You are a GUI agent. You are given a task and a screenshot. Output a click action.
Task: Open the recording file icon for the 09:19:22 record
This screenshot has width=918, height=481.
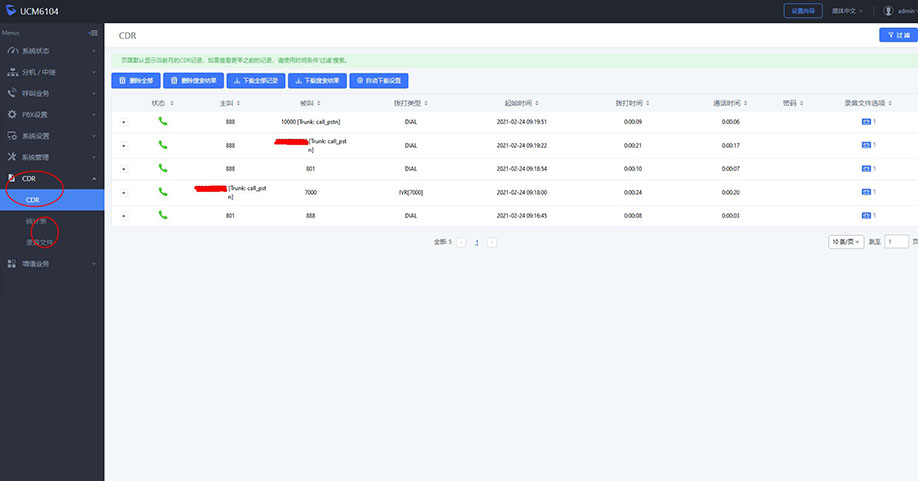point(866,145)
